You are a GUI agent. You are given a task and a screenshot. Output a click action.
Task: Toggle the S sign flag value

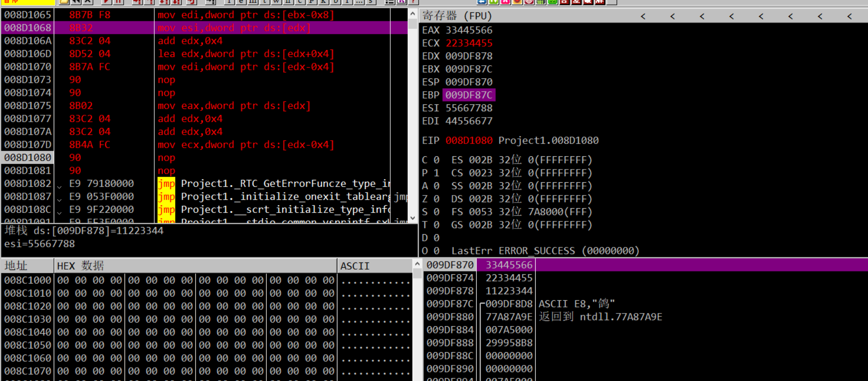tap(436, 212)
